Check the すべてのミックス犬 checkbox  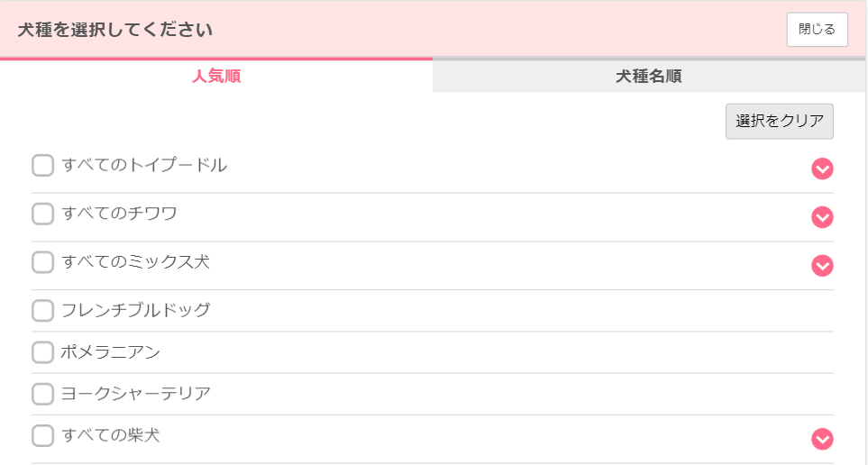[42, 262]
